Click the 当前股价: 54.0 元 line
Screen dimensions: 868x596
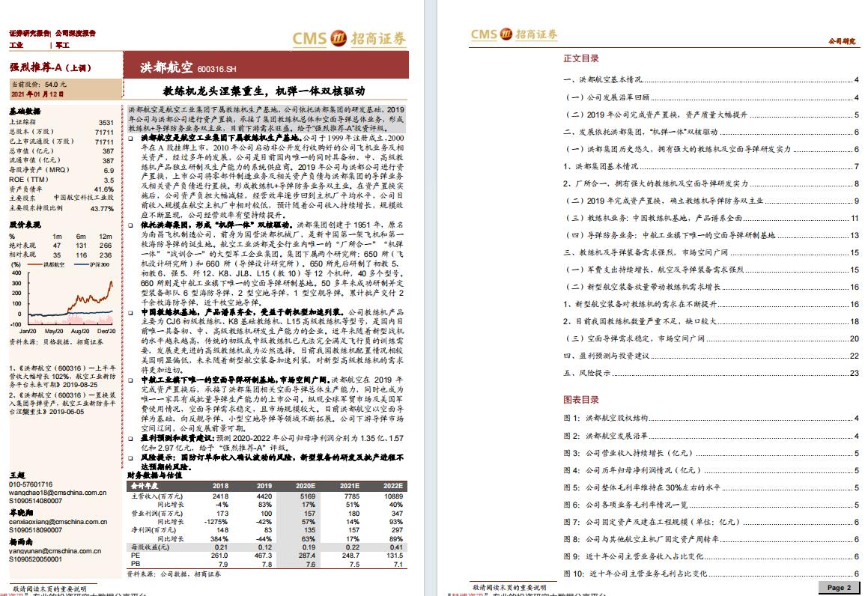point(39,85)
